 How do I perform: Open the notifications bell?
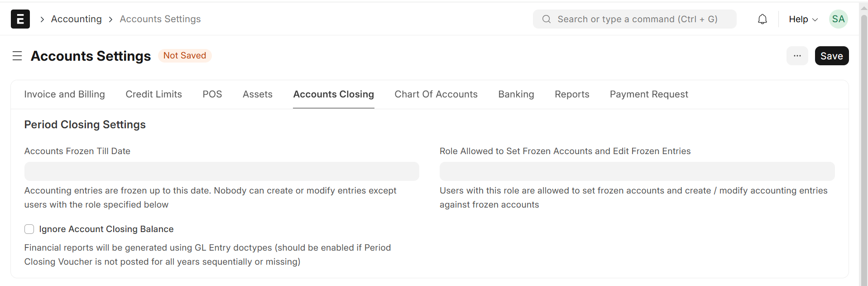pyautogui.click(x=762, y=19)
